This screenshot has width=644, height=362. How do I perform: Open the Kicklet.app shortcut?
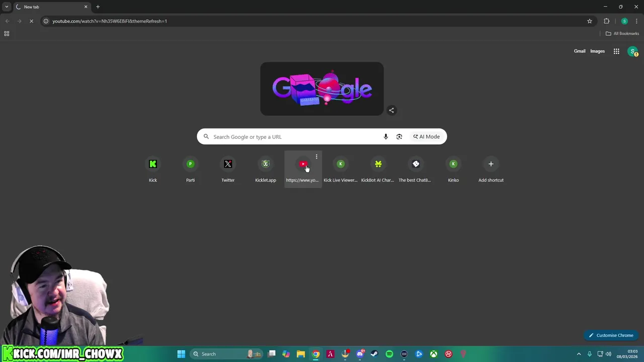[266, 169]
